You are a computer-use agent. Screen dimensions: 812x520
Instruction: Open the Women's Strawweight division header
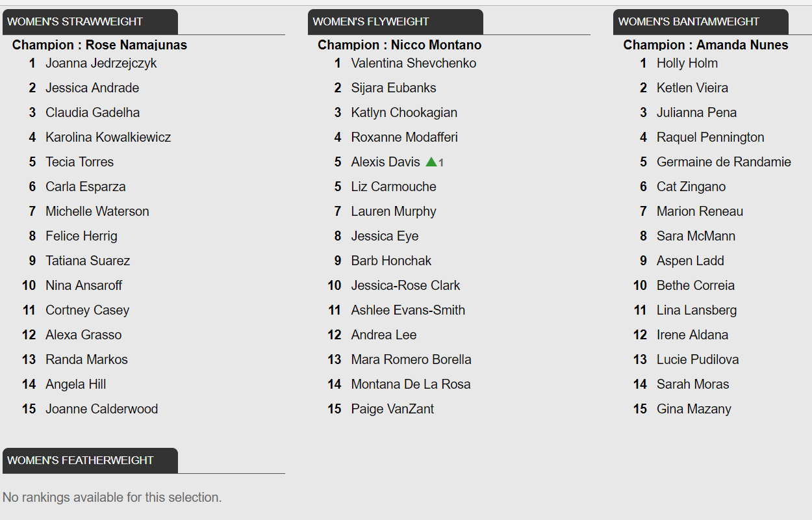click(90, 21)
